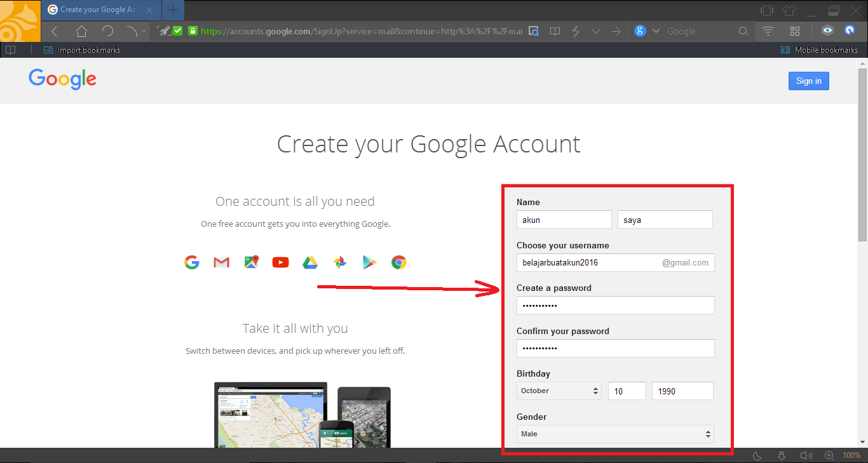Image resolution: width=868 pixels, height=463 pixels.
Task: Click the page search icon in address bar
Action: coord(534,31)
